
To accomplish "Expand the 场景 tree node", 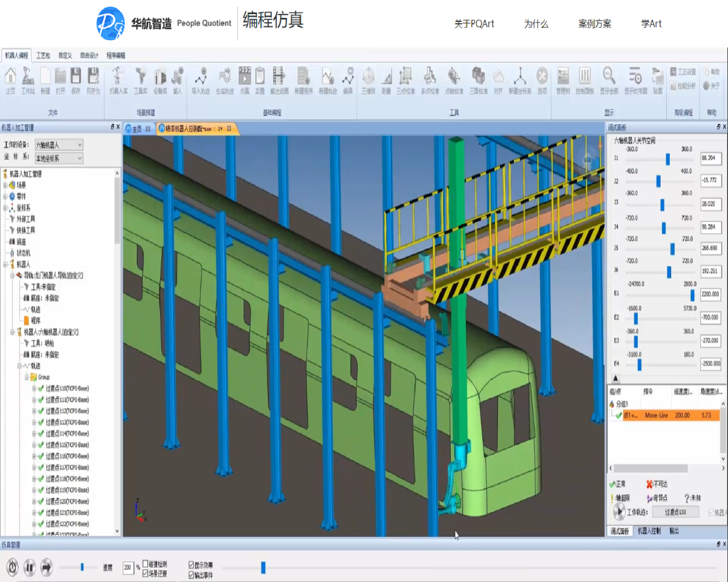I will pyautogui.click(x=5, y=185).
